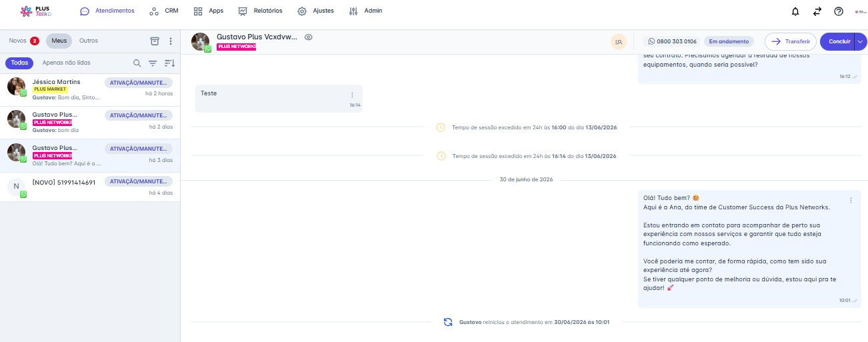Screen dimensions: 868x342
Task: Open the [NOVO] 51991414691 conversation
Action: (90, 187)
